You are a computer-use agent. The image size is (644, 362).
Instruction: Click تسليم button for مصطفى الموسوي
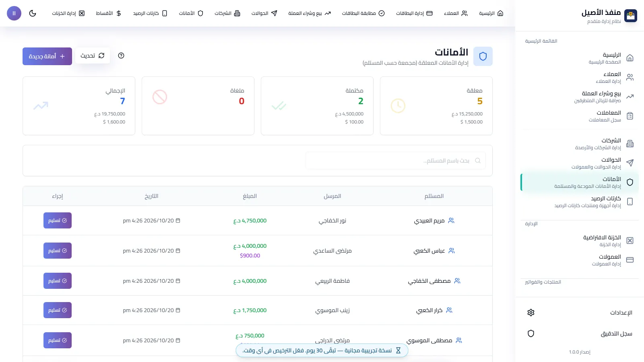[x=58, y=340]
